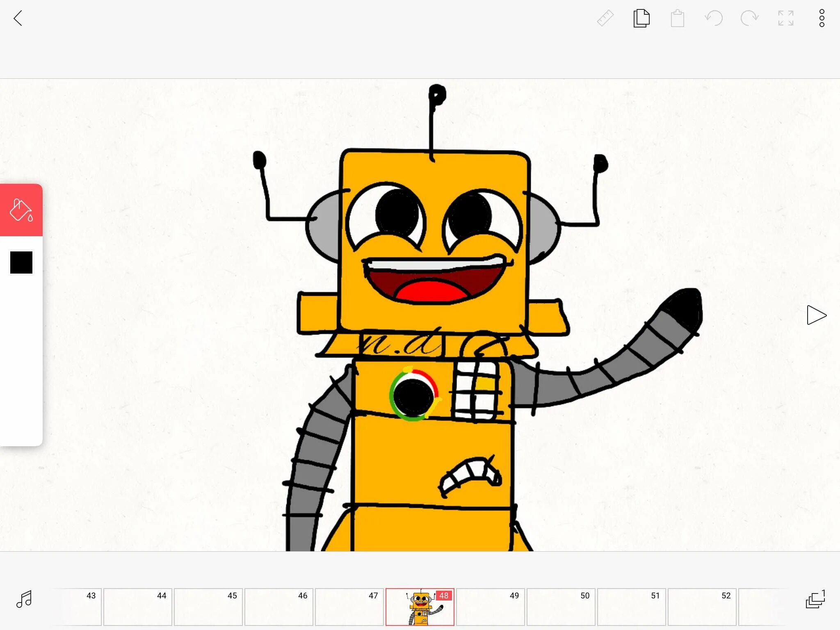The image size is (840, 630).
Task: Select frame 44 in the timeline
Action: point(137,607)
